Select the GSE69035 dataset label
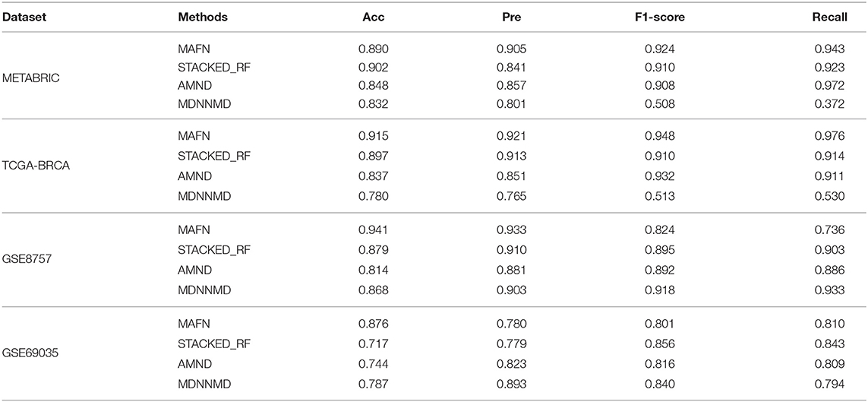 tap(29, 336)
